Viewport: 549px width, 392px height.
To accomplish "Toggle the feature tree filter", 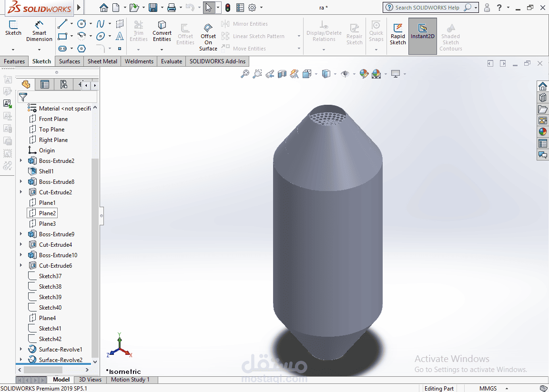I will tap(23, 97).
